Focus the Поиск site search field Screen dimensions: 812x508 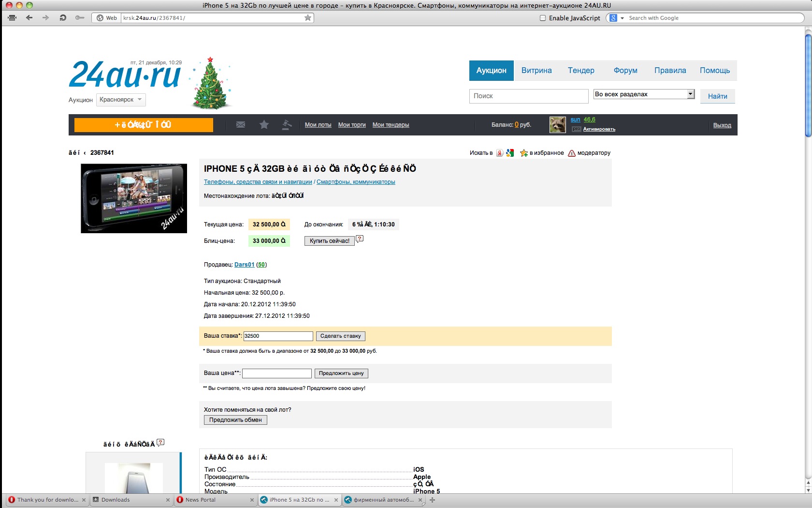[529, 96]
